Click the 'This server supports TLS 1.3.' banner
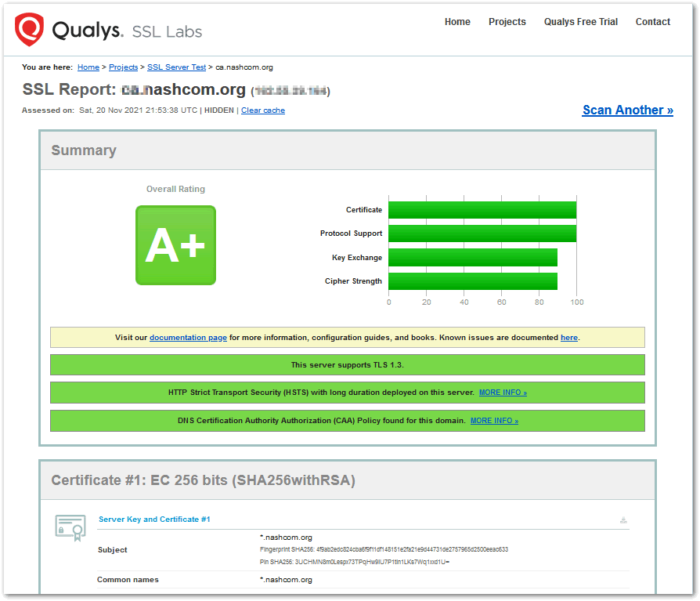Image resolution: width=700 pixels, height=601 pixels. point(348,365)
